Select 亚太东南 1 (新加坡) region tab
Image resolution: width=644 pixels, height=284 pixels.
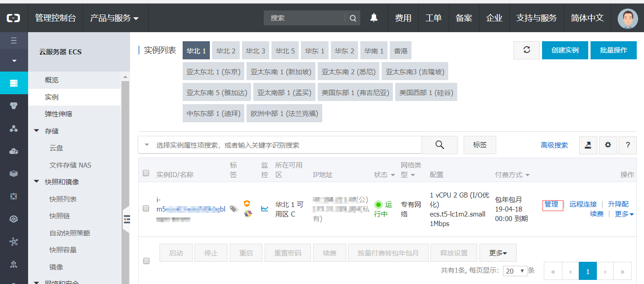click(281, 72)
